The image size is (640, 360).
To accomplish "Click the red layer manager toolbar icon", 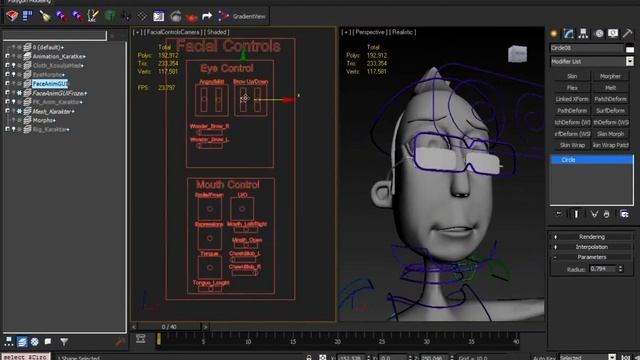I will tap(12, 16).
